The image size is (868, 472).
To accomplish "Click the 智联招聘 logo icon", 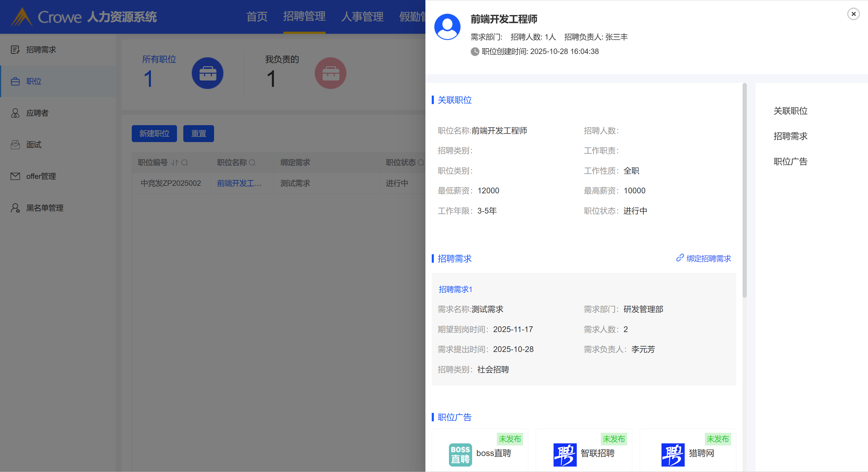I will [565, 455].
